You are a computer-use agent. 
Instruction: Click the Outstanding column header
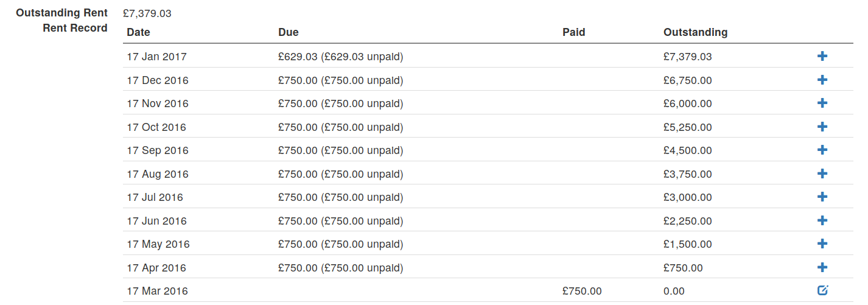click(x=695, y=32)
